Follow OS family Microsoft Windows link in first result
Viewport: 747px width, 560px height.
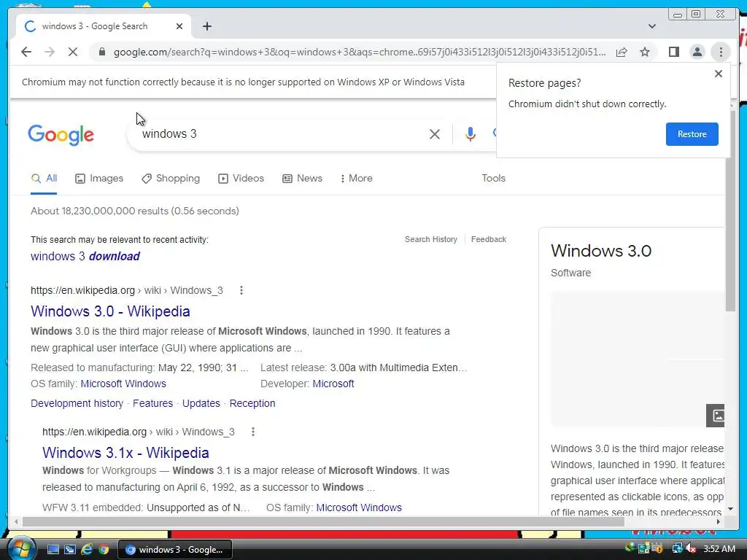pyautogui.click(x=123, y=384)
